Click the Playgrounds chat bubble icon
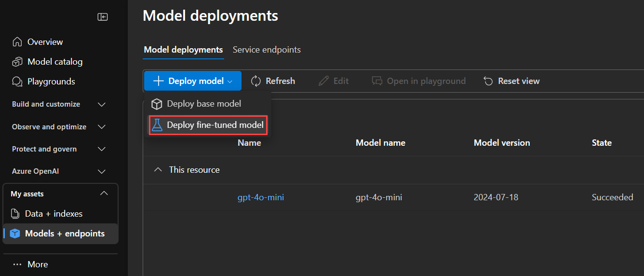644x276 pixels. tap(17, 82)
